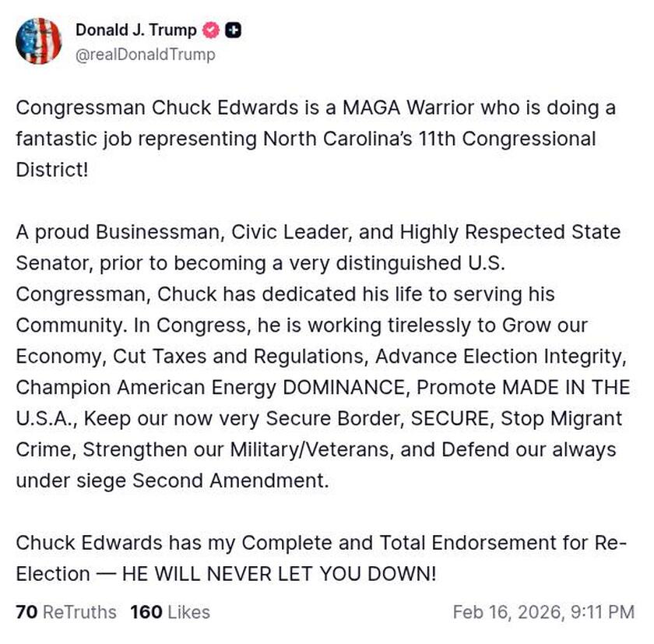View the 160 Likes list
654x644 pixels.
pyautogui.click(x=170, y=612)
